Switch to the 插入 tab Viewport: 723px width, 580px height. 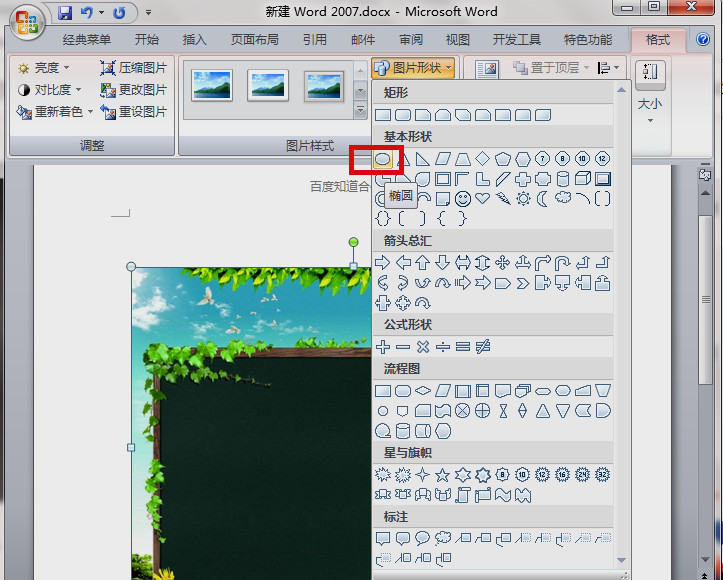click(x=195, y=40)
